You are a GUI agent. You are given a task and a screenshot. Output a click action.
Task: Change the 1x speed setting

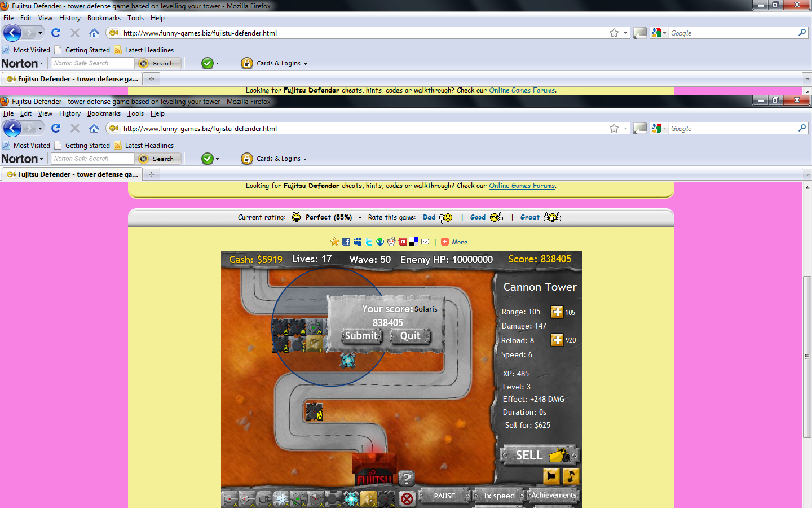pyautogui.click(x=499, y=496)
